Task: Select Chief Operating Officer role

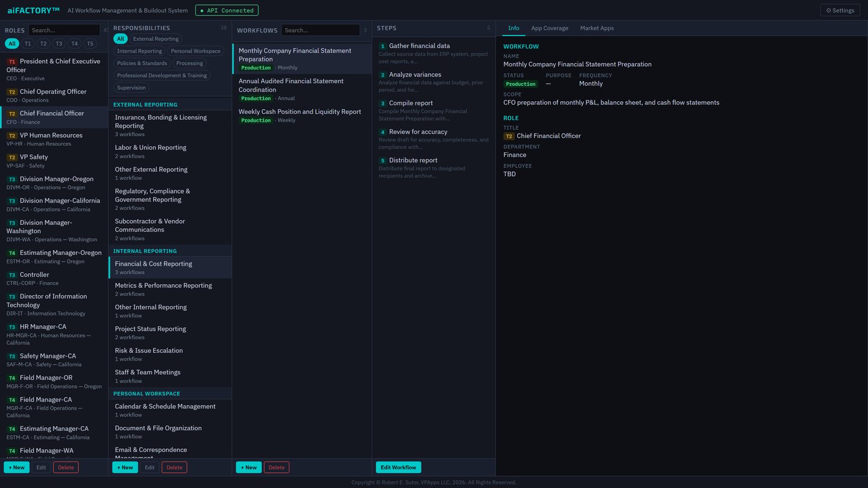Action: [54, 95]
